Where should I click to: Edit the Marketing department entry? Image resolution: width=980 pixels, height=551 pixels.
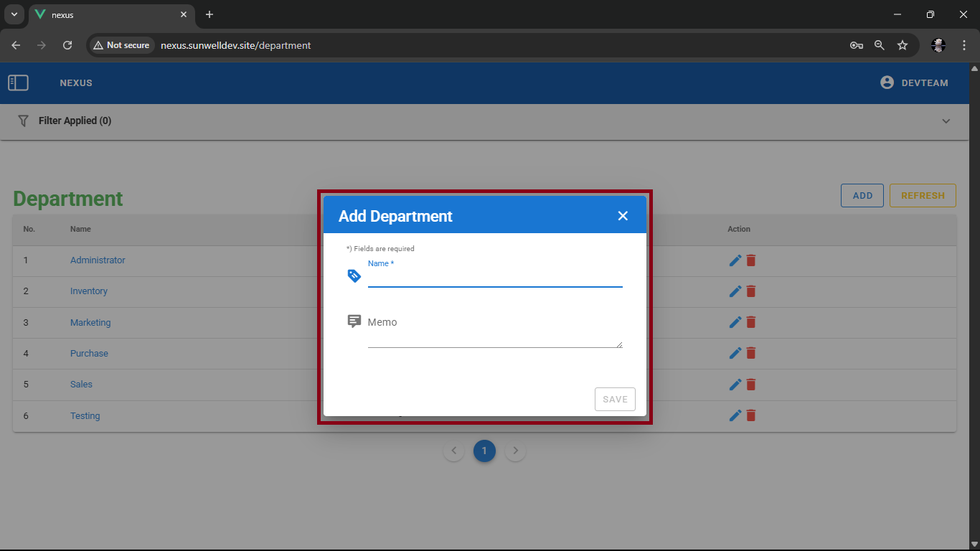pos(735,323)
